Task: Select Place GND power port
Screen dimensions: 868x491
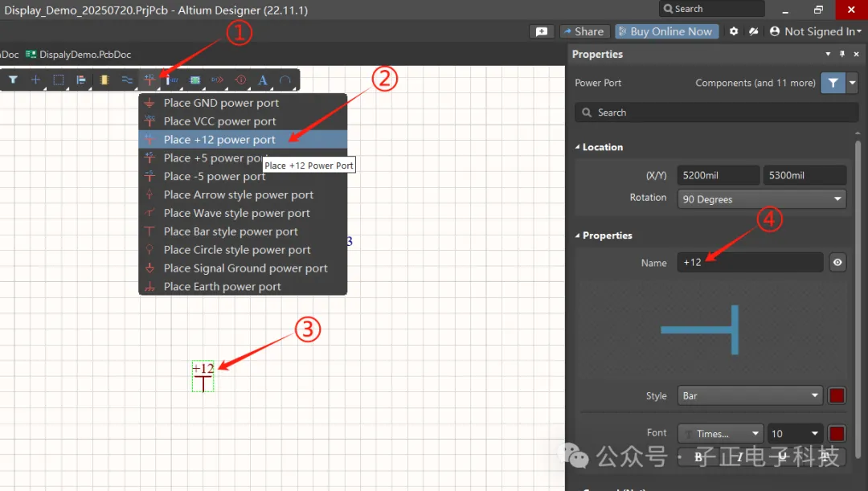Action: point(243,103)
